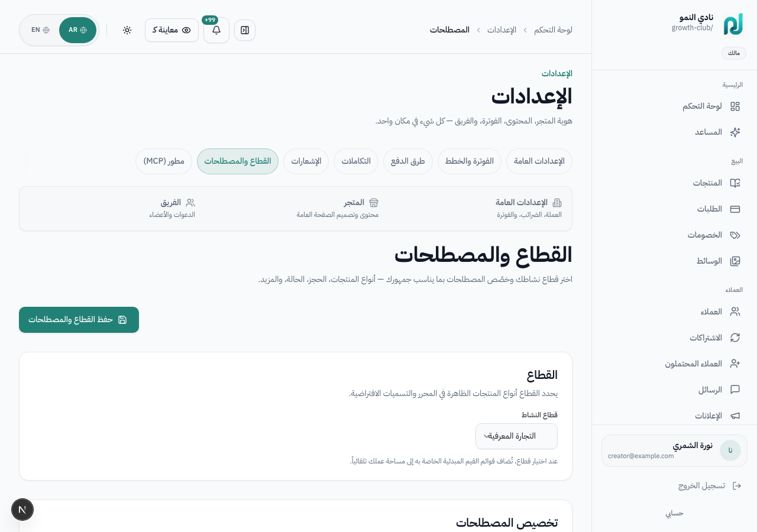Toggle the sun light-theme icon
The width and height of the screenshot is (757, 532).
tap(127, 30)
